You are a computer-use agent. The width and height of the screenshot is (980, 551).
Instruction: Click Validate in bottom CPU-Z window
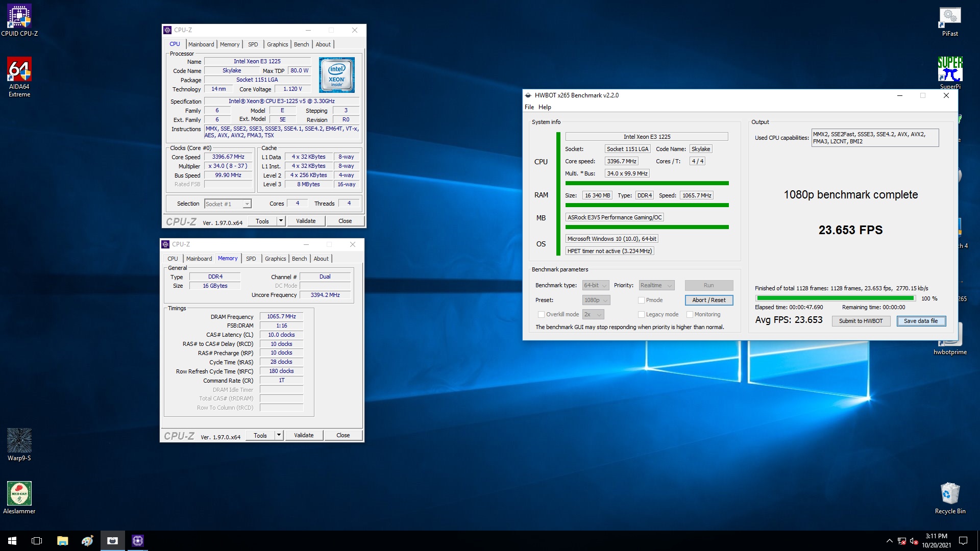304,435
